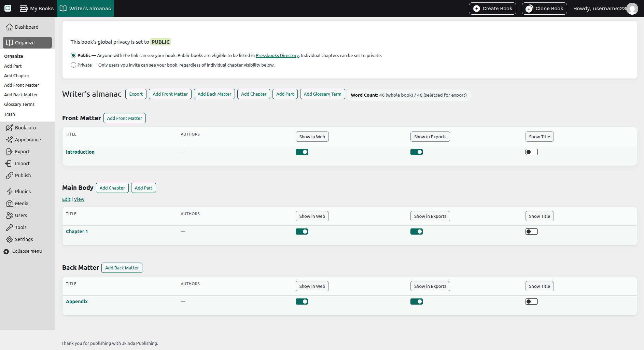Open the Pressbooks Directory link

[x=277, y=55]
